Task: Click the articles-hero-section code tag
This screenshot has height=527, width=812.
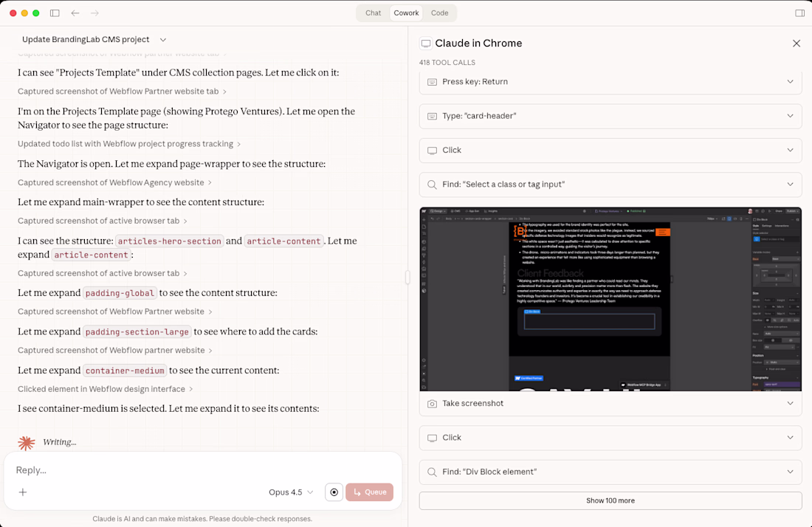Action: click(x=169, y=241)
